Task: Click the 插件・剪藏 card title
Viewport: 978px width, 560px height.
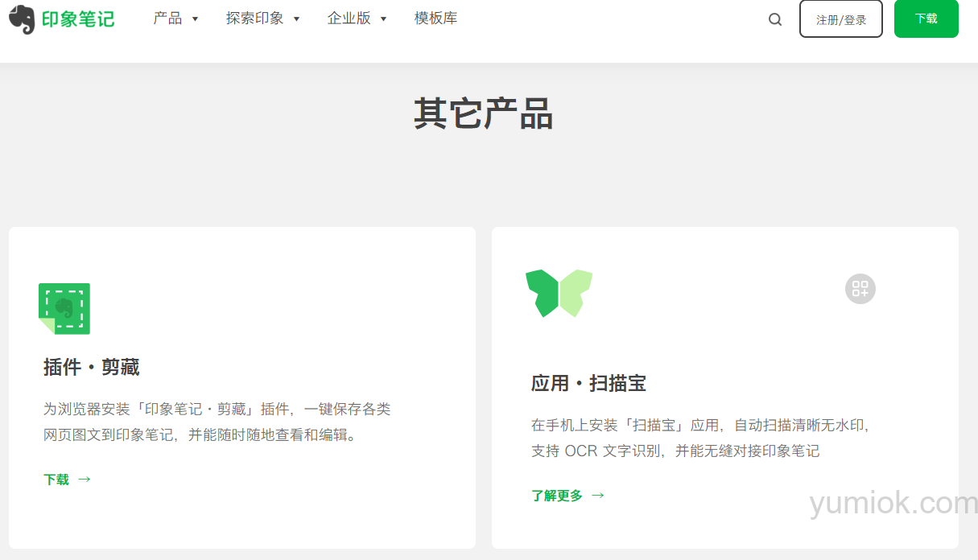Action: coord(92,368)
